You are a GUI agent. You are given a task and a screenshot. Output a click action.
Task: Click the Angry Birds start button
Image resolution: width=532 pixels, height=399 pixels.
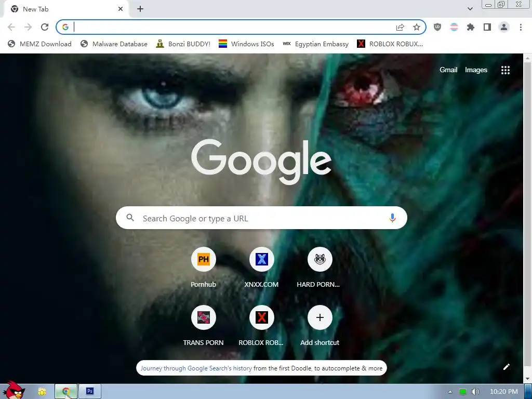coord(13,390)
